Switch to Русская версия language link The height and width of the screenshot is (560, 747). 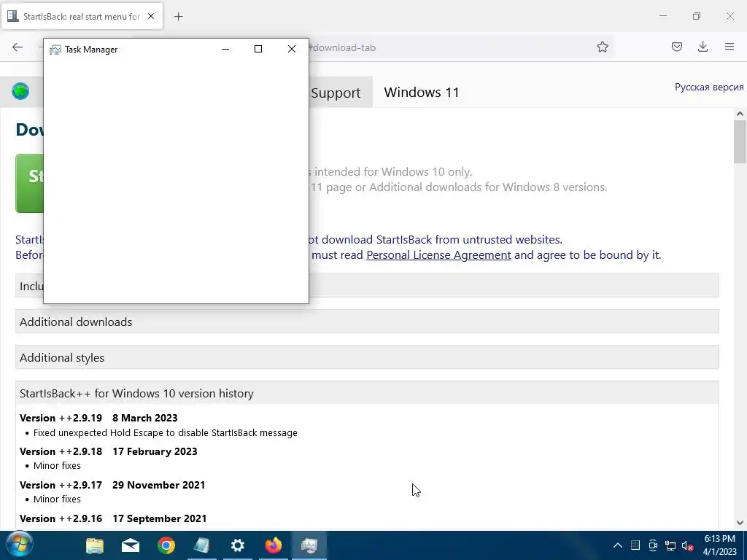tap(709, 87)
